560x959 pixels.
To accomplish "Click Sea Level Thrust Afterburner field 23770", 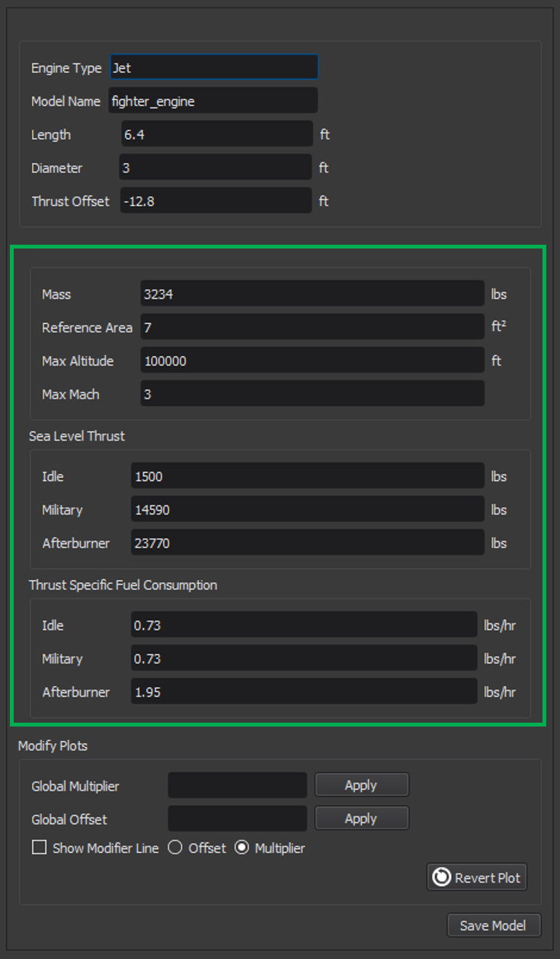I will (308, 543).
